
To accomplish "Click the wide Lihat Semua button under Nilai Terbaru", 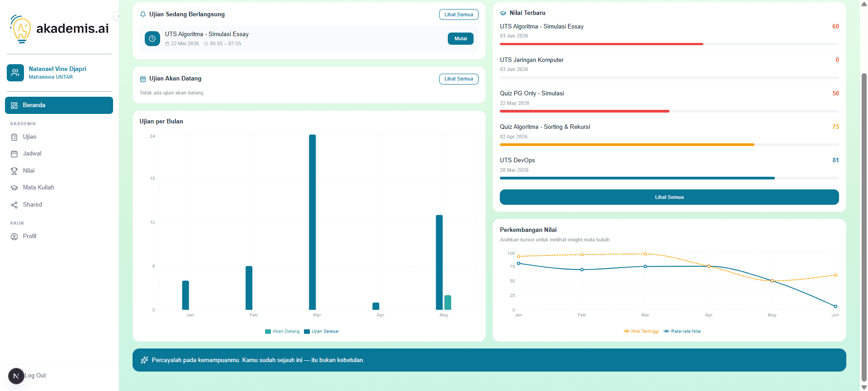I will coord(669,197).
